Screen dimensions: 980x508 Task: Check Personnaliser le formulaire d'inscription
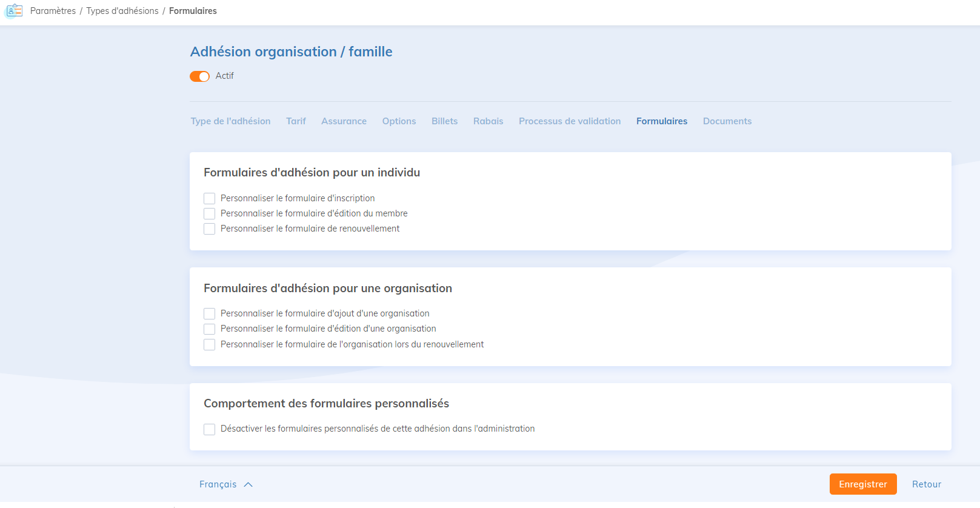(x=210, y=198)
